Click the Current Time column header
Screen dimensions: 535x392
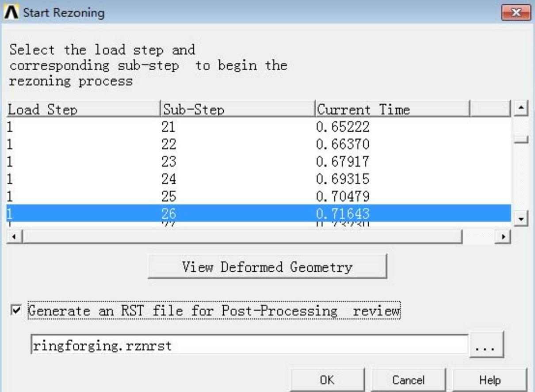pos(391,110)
